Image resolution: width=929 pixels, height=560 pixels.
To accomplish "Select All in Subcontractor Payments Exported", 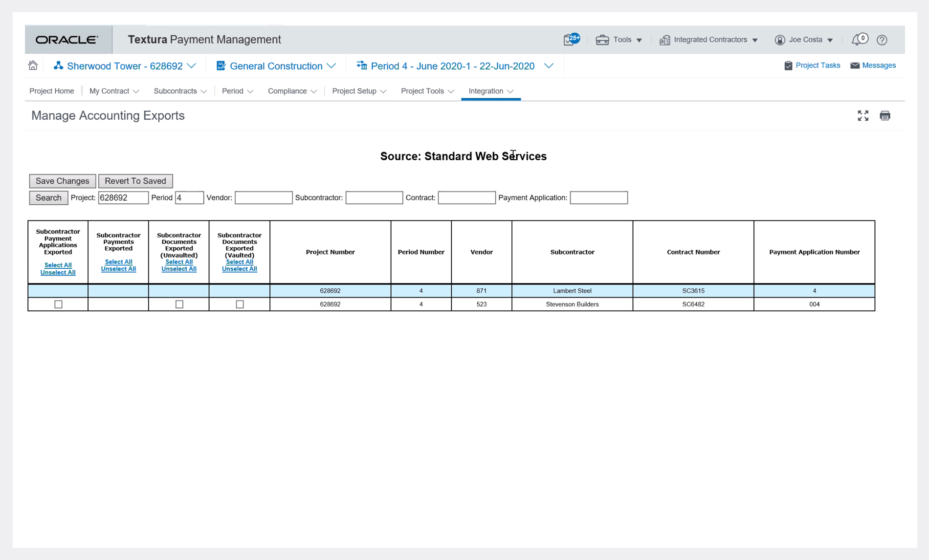I will coord(118,262).
